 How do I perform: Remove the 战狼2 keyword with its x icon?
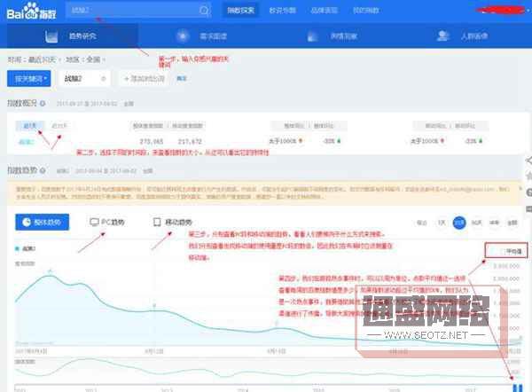coord(104,79)
